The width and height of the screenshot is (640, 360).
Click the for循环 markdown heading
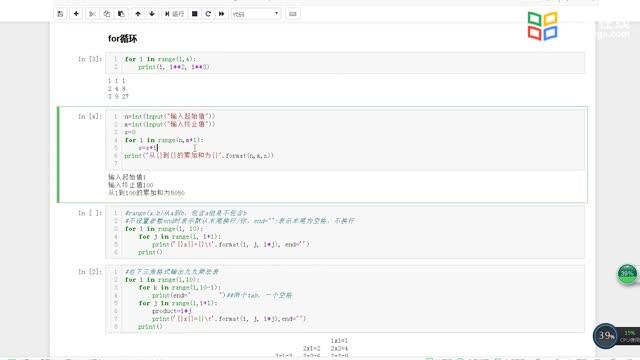click(x=122, y=39)
